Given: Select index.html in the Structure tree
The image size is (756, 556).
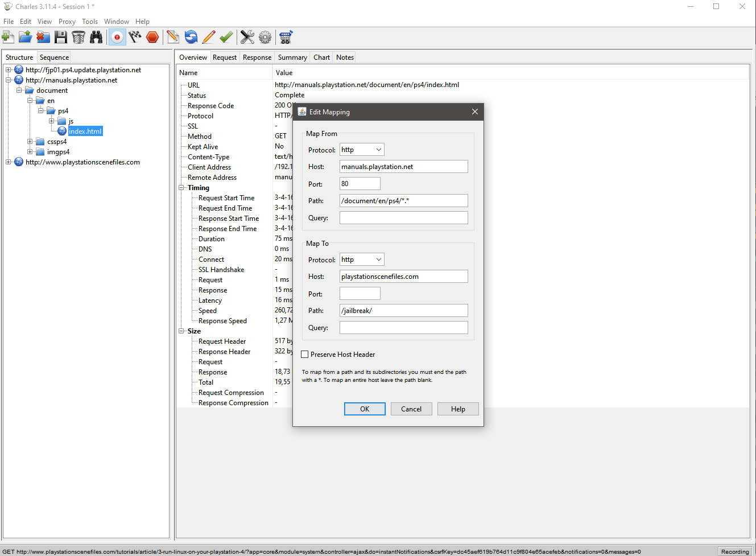Looking at the screenshot, I should tap(85, 131).
